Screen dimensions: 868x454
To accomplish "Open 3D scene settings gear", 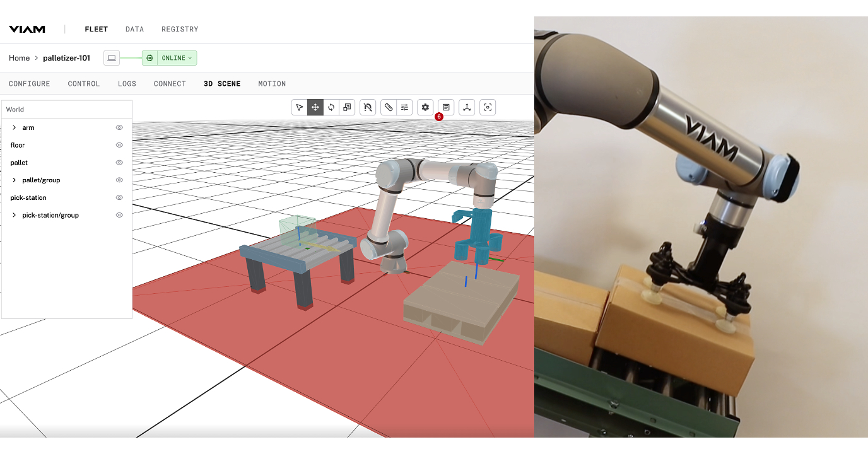I will click(x=425, y=107).
